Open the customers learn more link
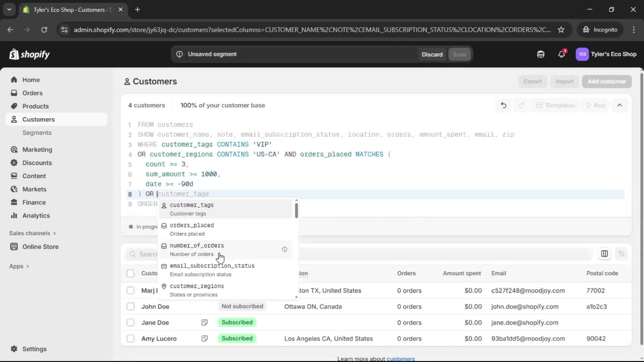Viewport: 644px width, 362px height. [x=401, y=358]
